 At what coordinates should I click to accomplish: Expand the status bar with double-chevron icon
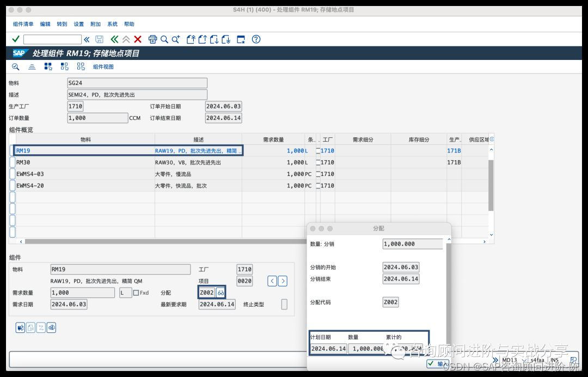(x=496, y=360)
